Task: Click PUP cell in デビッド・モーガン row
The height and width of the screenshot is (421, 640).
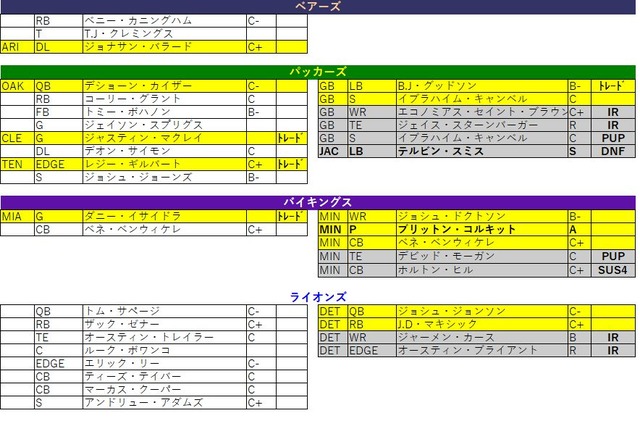Action: 613,256
